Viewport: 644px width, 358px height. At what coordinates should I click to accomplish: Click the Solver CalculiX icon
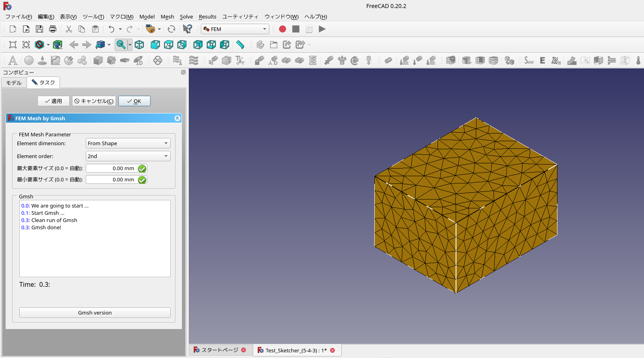[x=529, y=60]
